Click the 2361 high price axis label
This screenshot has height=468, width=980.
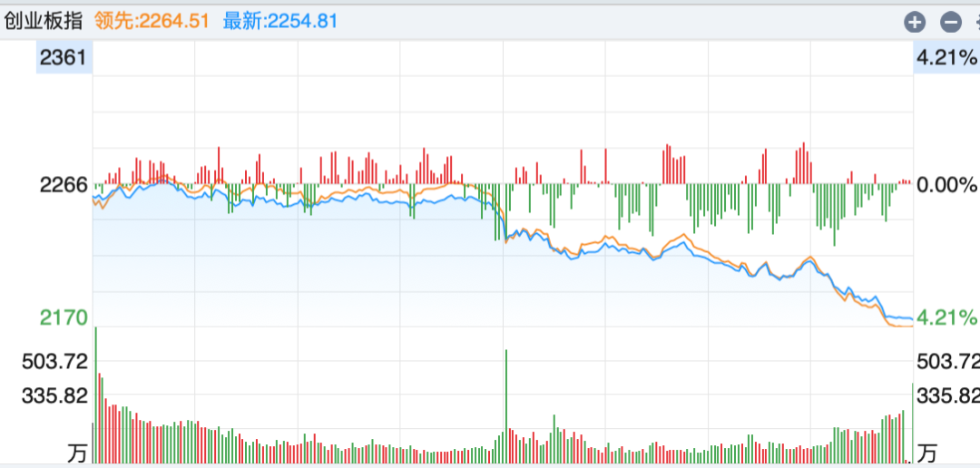pos(64,59)
